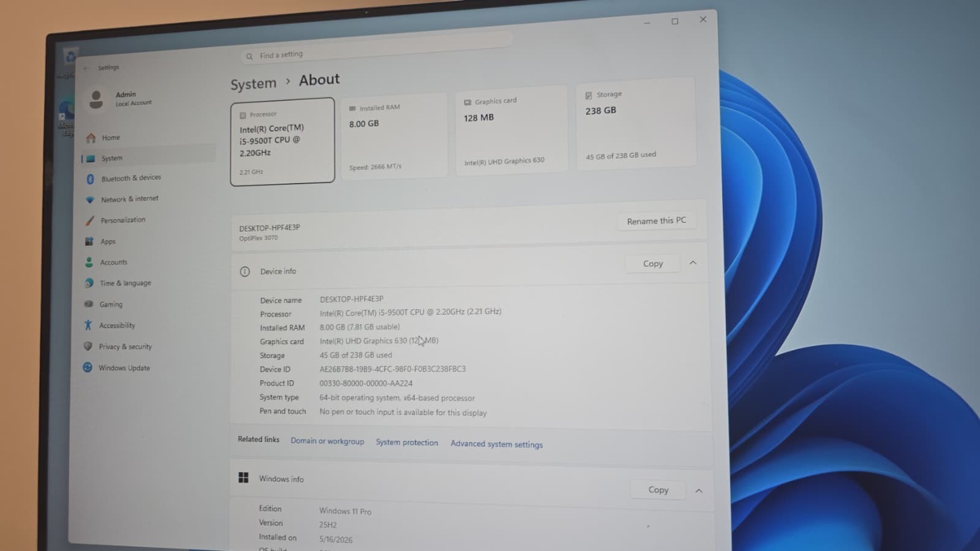This screenshot has width=980, height=551.
Task: Copy the Windows info details
Action: (x=658, y=490)
